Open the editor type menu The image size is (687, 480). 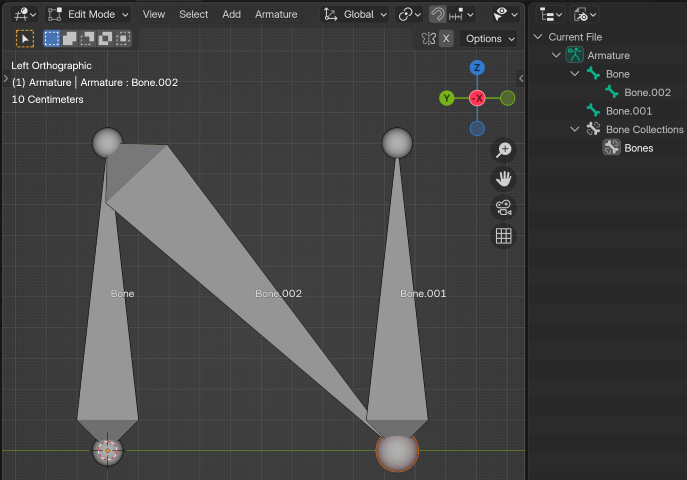click(25, 14)
